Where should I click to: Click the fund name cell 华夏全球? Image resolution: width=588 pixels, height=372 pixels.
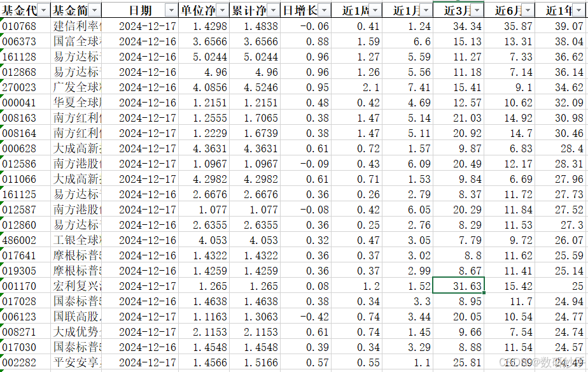coord(76,103)
